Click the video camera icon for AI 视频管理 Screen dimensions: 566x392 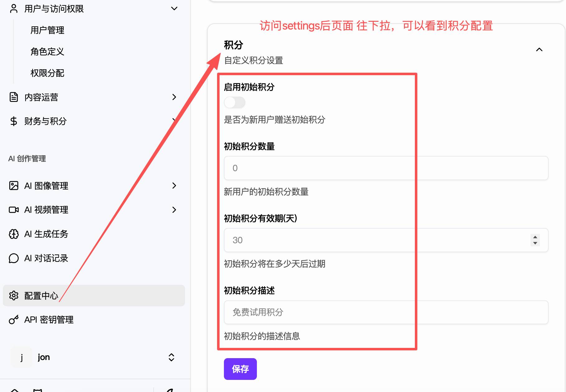(14, 210)
